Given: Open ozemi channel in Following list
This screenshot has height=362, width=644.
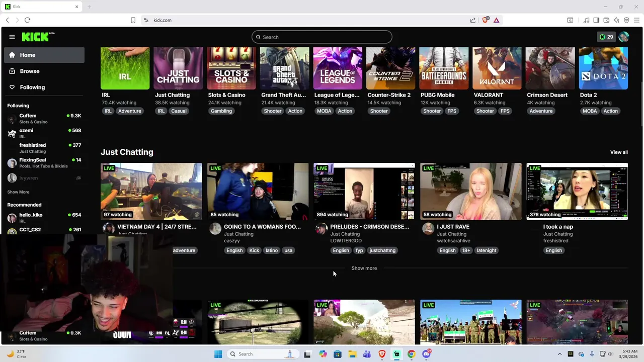Looking at the screenshot, I should [x=44, y=133].
